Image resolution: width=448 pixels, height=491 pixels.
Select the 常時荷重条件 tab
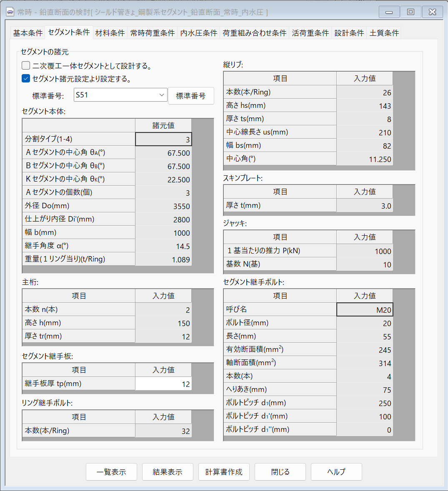tap(153, 33)
